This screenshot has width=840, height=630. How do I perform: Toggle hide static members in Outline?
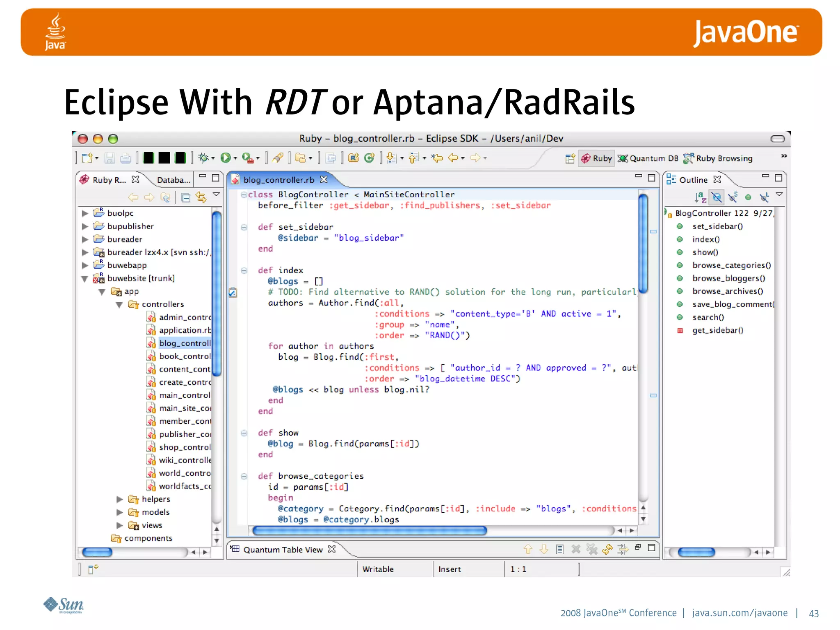733,198
